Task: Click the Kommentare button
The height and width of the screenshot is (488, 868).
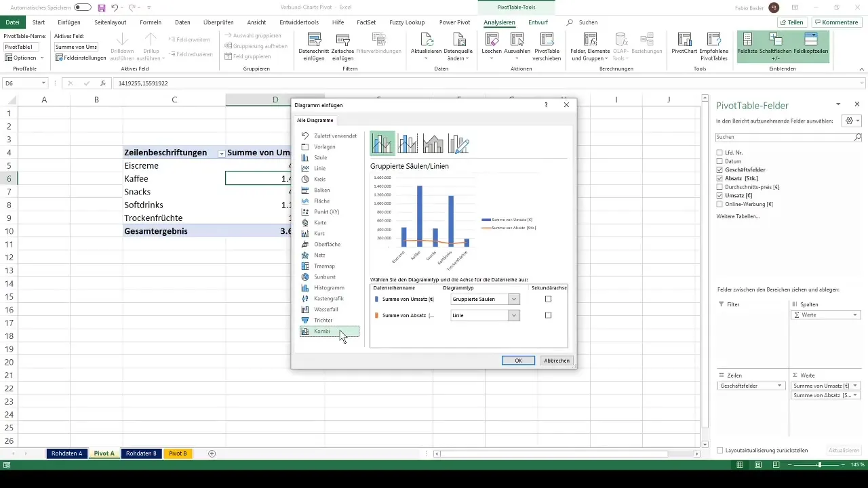Action: [x=836, y=22]
